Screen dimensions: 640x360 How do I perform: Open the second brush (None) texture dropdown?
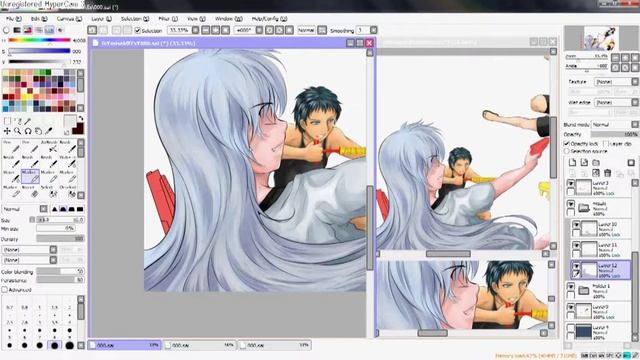[x=29, y=260]
